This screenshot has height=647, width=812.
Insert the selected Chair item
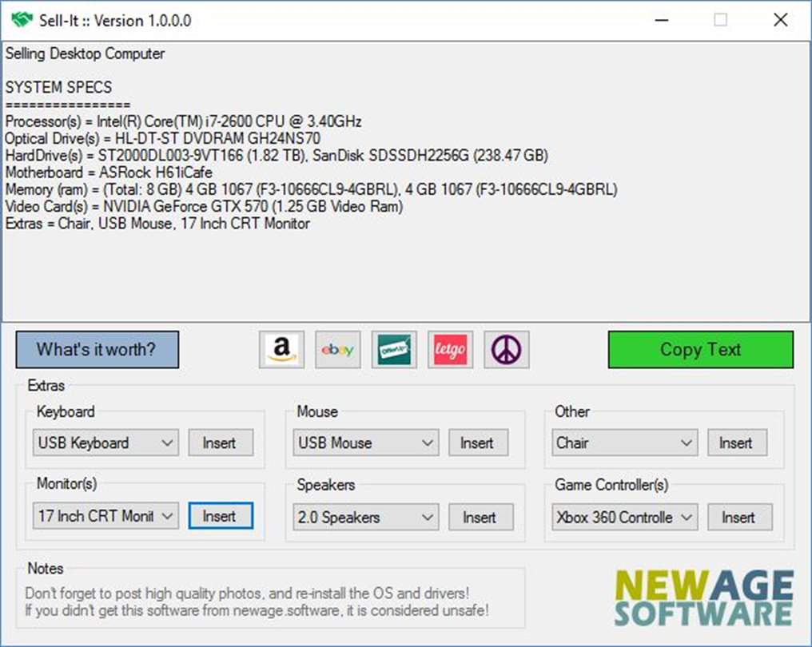(738, 443)
